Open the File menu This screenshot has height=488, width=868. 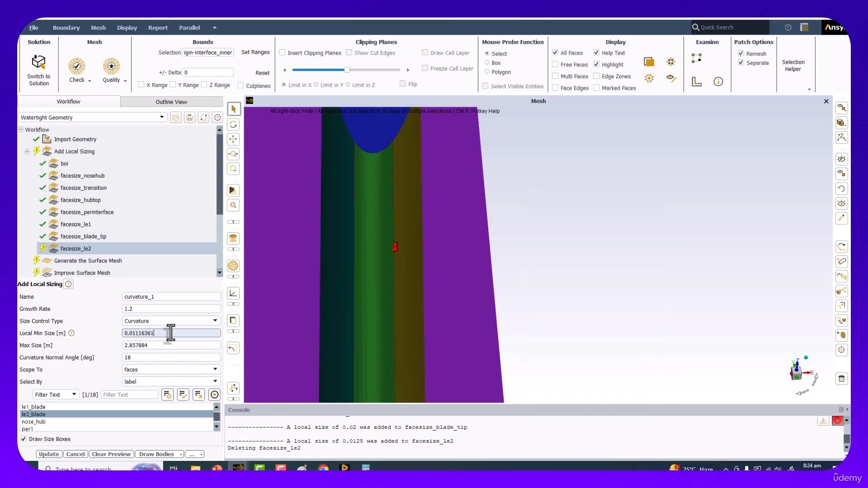(x=34, y=28)
